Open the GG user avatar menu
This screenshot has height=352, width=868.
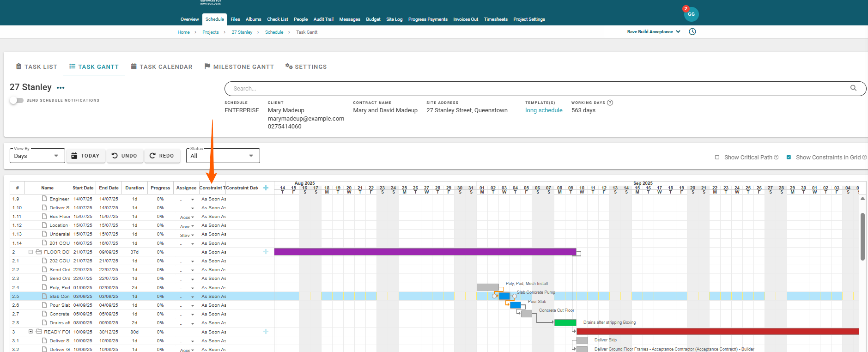691,14
